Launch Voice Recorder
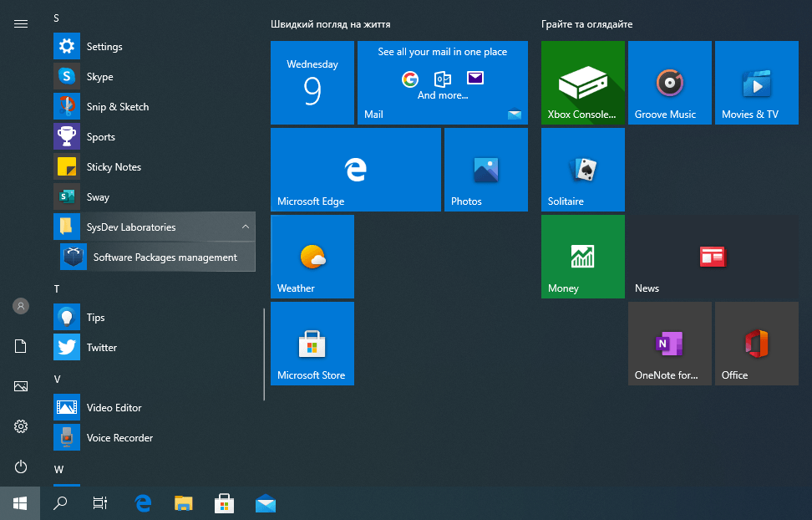Viewport: 812px width, 520px height. [154, 437]
